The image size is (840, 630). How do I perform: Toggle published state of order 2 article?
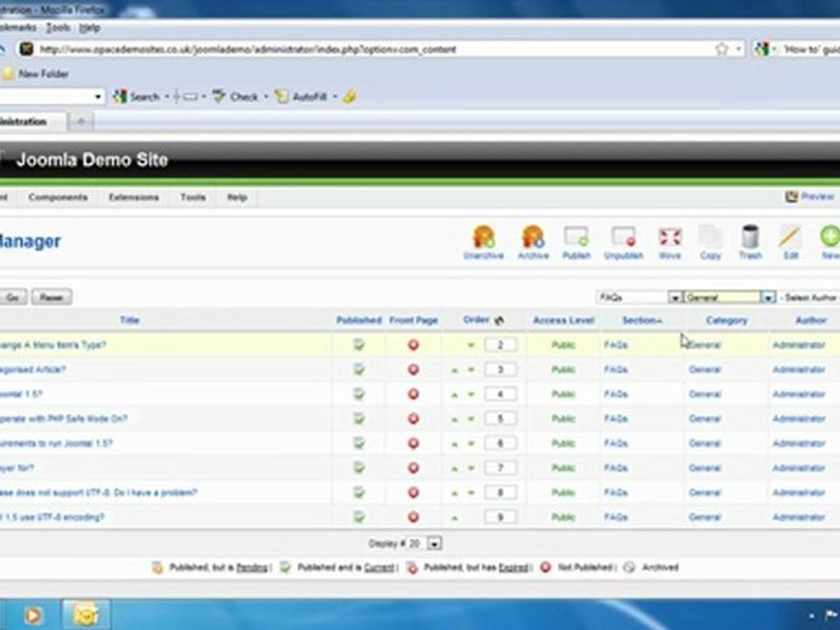(x=359, y=345)
